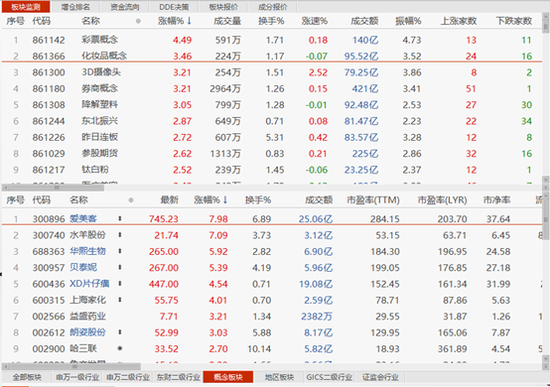Select the 全部板块 bottom tab
550x387 pixels.
[x=27, y=377]
